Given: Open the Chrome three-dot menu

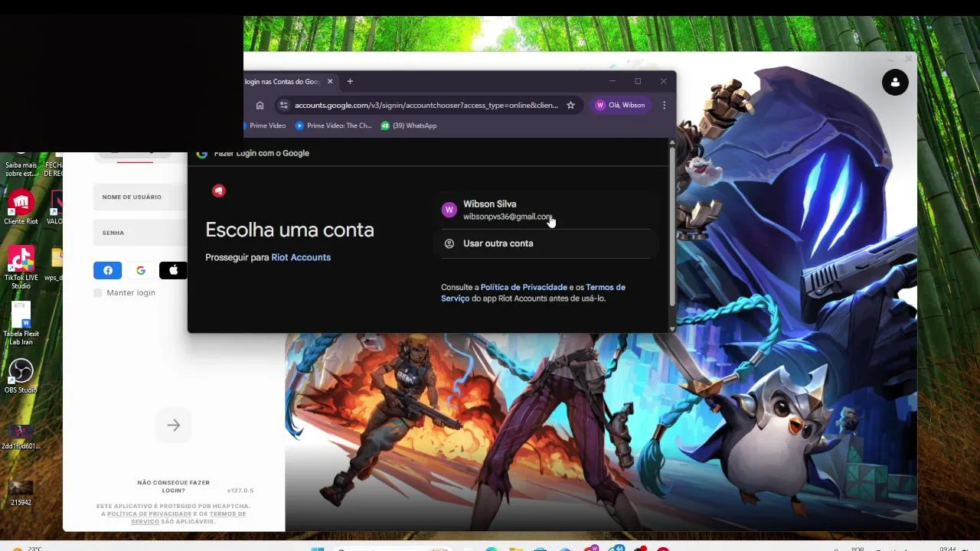Looking at the screenshot, I should tap(664, 106).
